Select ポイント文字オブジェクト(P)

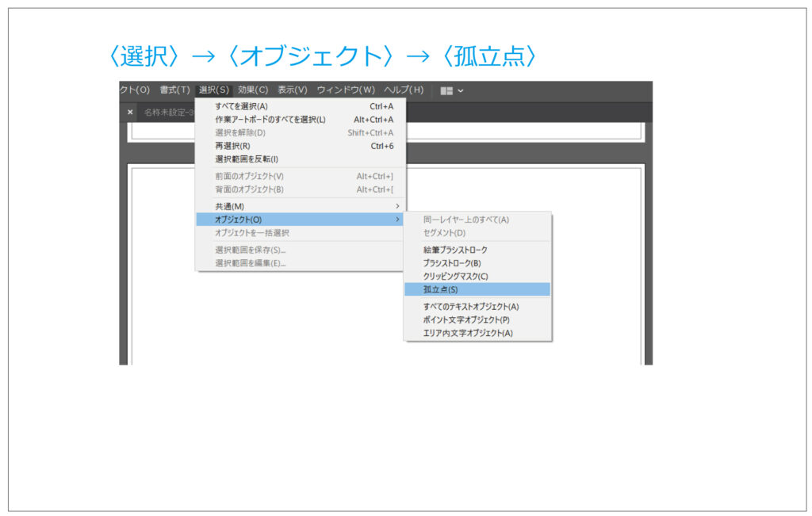477,320
